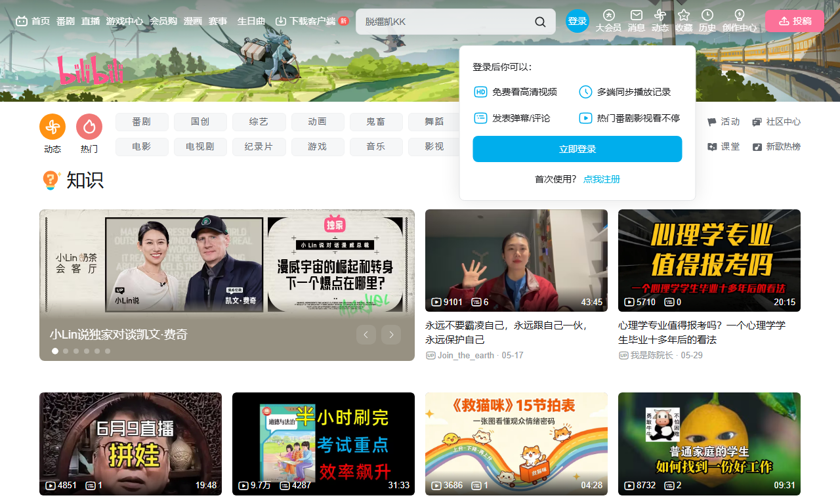
Task: Click the orange 动态 circle icon
Action: pyautogui.click(x=52, y=127)
